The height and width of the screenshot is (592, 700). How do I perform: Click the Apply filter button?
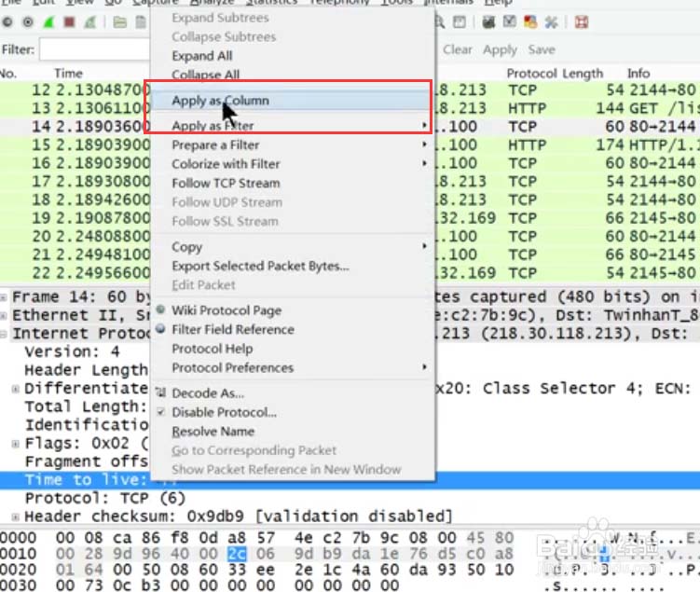tap(500, 49)
